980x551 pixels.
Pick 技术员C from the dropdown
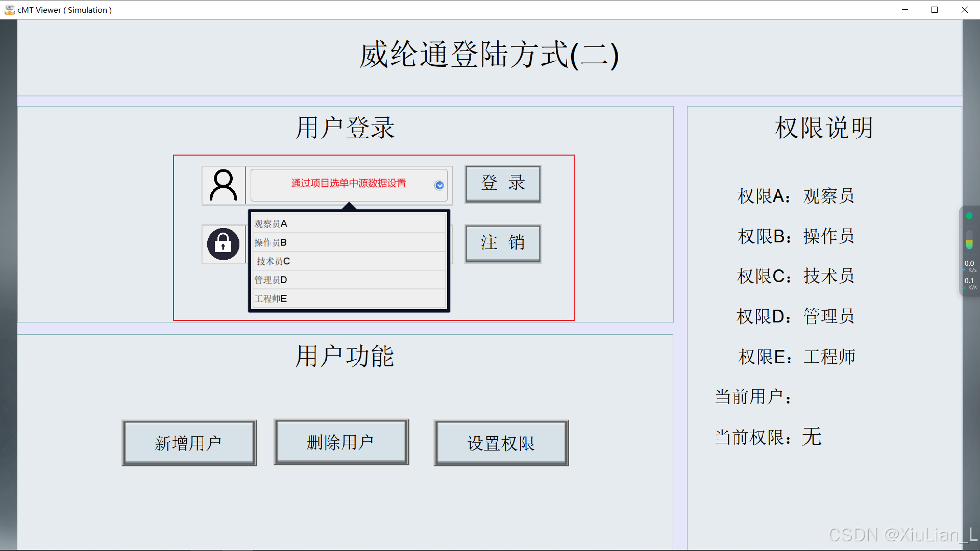[349, 261]
